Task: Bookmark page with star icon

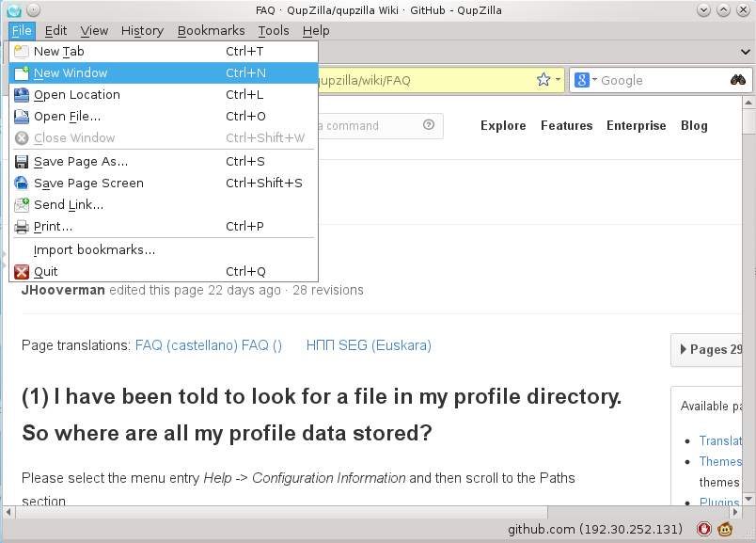Action: coord(543,80)
